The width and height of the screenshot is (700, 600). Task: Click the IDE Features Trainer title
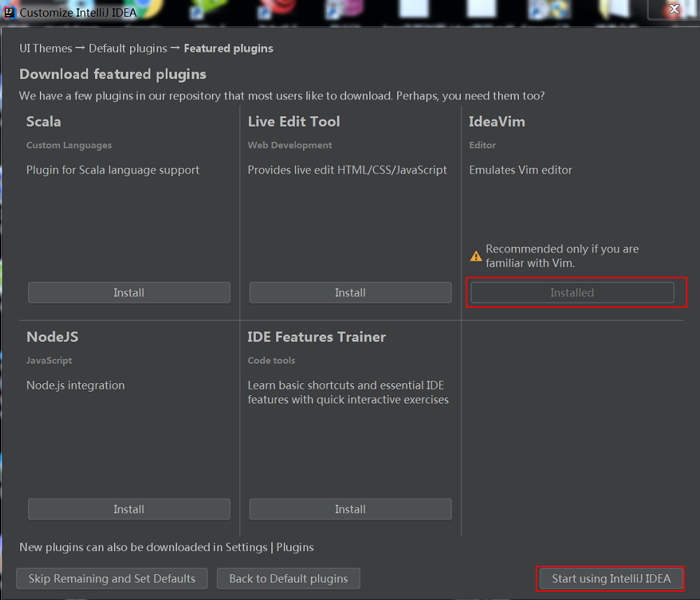317,336
